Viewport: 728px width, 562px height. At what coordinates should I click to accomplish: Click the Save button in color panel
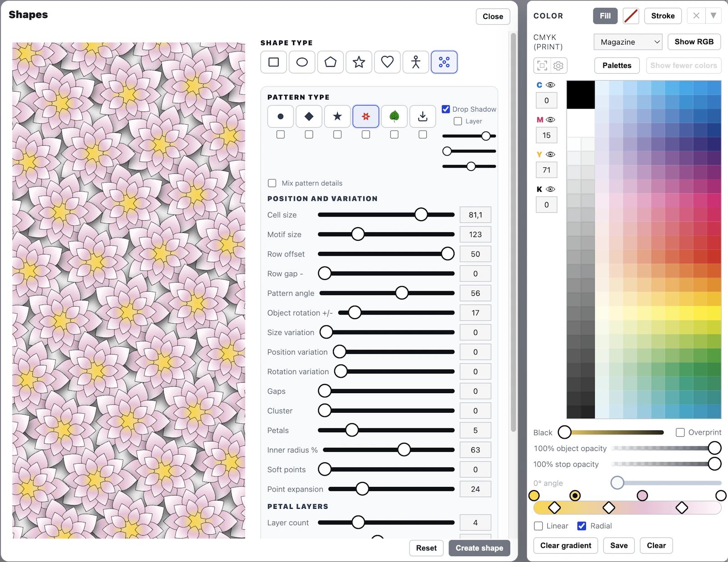pos(619,545)
